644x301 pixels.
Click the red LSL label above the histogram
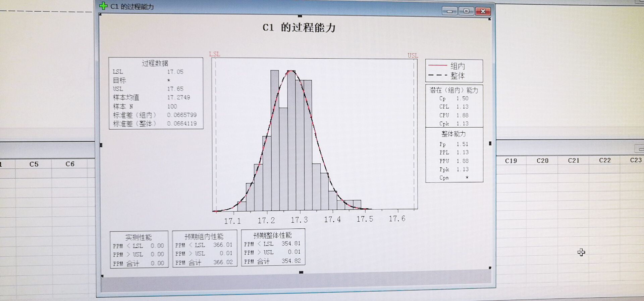click(214, 54)
